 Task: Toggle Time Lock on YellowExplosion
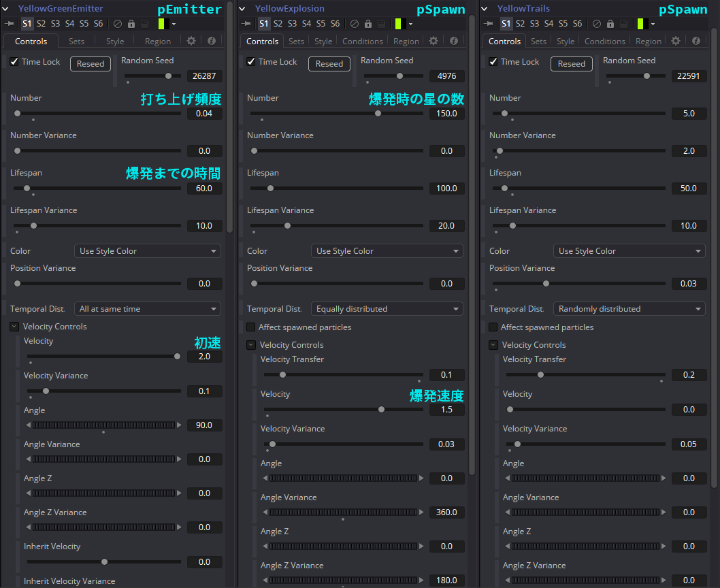[250, 61]
